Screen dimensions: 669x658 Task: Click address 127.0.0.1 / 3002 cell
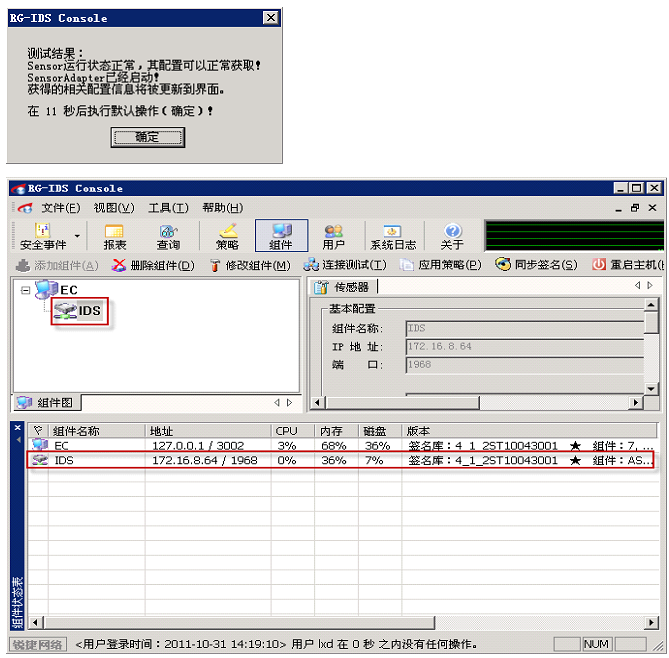point(198,445)
